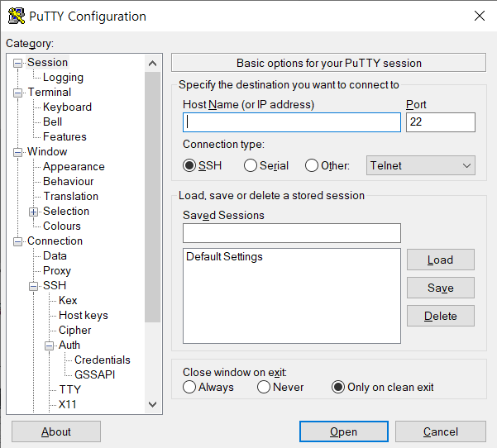
Task: Open the Auth settings category
Action: click(69, 345)
